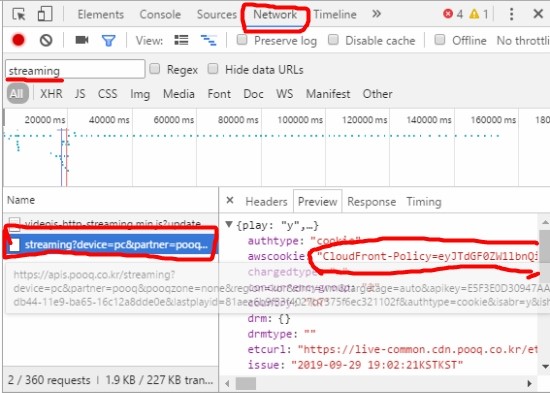Open the Timeline tab

pyautogui.click(x=335, y=14)
